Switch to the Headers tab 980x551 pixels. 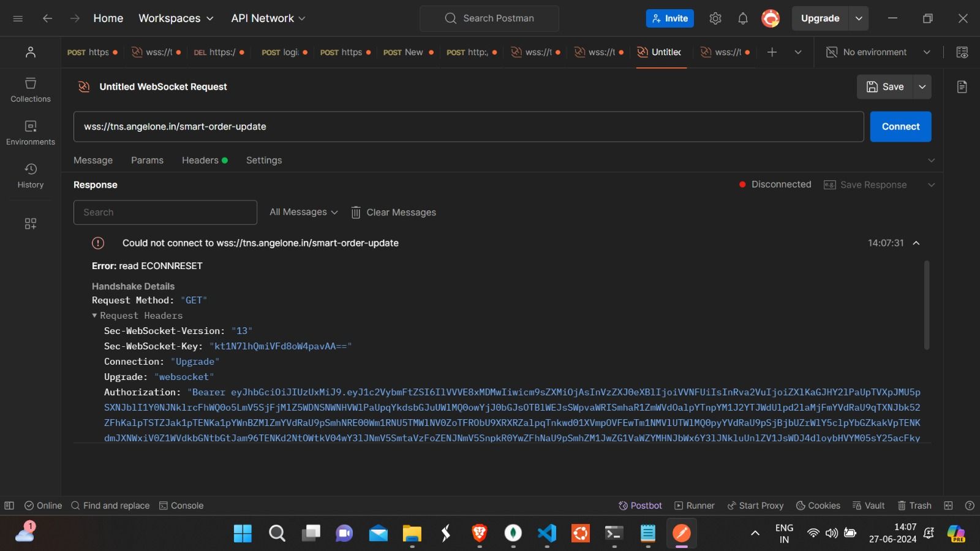[205, 160]
